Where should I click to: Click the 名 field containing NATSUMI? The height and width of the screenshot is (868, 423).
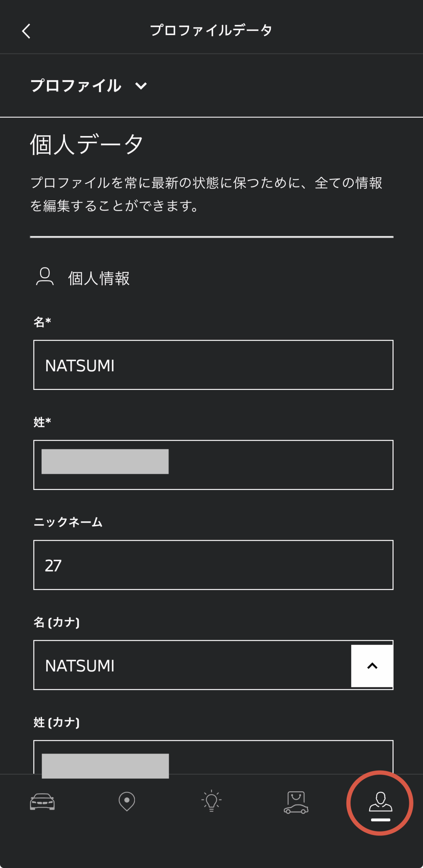(x=213, y=365)
